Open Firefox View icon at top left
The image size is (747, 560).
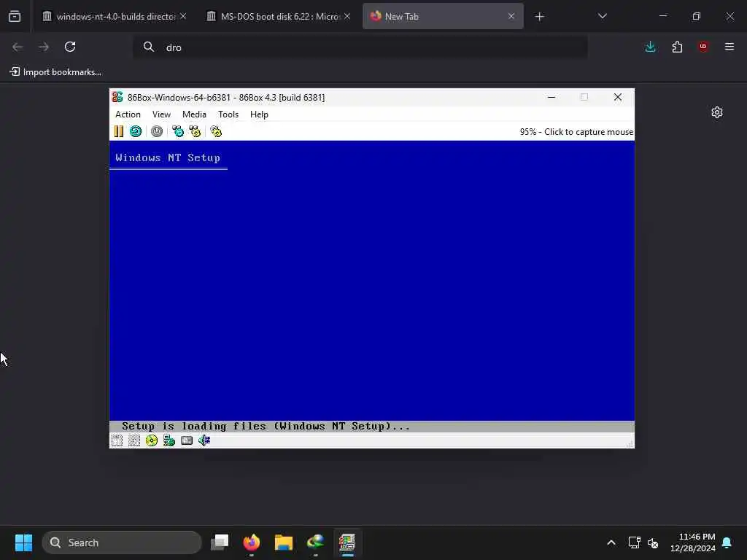(x=15, y=16)
